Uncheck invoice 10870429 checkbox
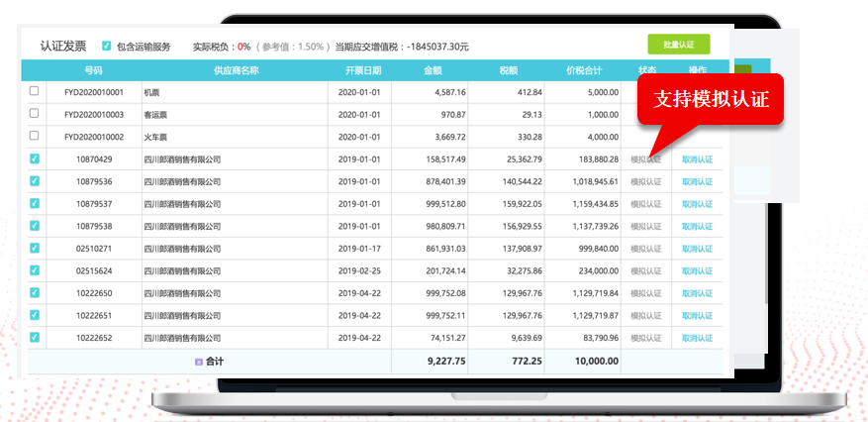The height and width of the screenshot is (422, 868). pyautogui.click(x=35, y=158)
